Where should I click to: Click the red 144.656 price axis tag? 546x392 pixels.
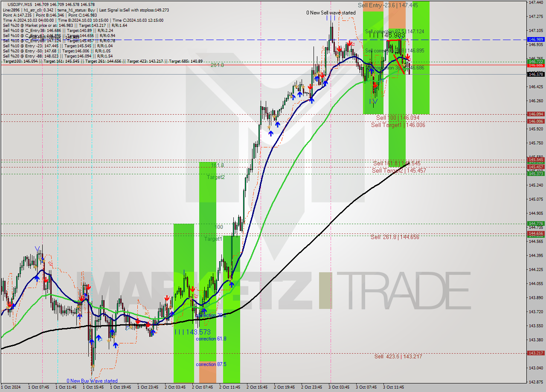tap(536, 233)
